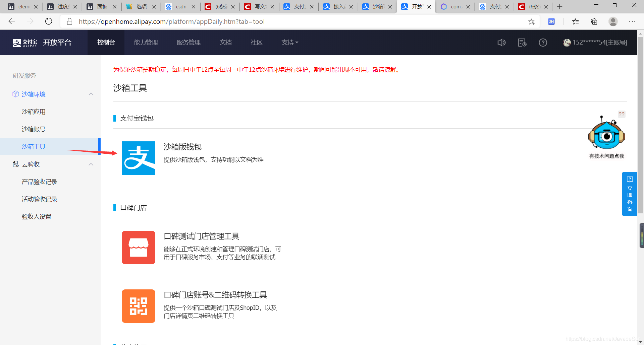Select the 控制台 nav tab

106,43
